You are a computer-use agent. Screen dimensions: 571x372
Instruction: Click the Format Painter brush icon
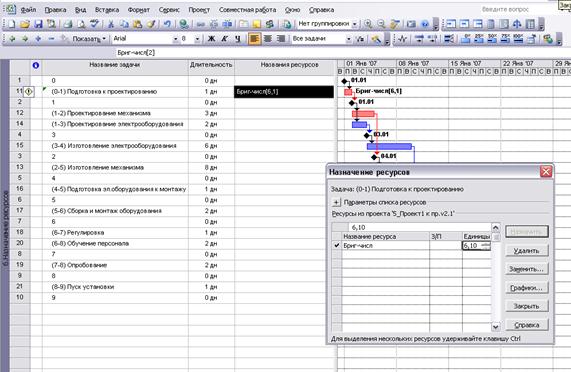tap(151, 24)
